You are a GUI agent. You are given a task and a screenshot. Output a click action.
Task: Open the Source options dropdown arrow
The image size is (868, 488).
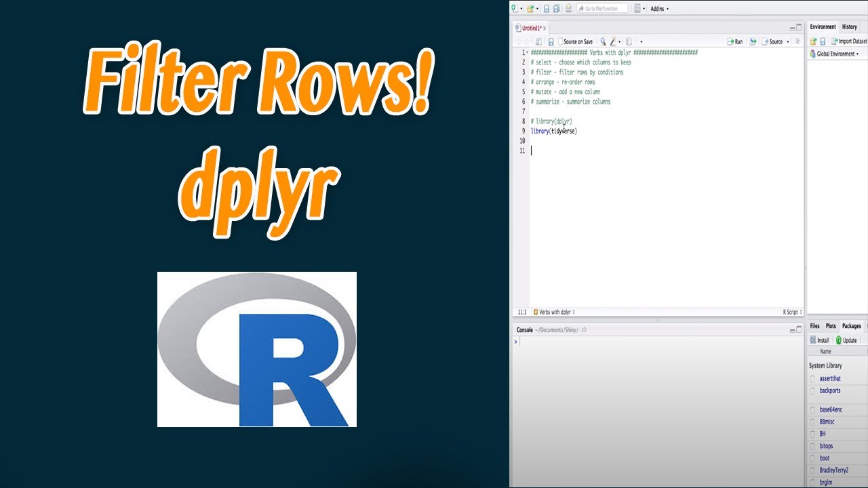788,42
